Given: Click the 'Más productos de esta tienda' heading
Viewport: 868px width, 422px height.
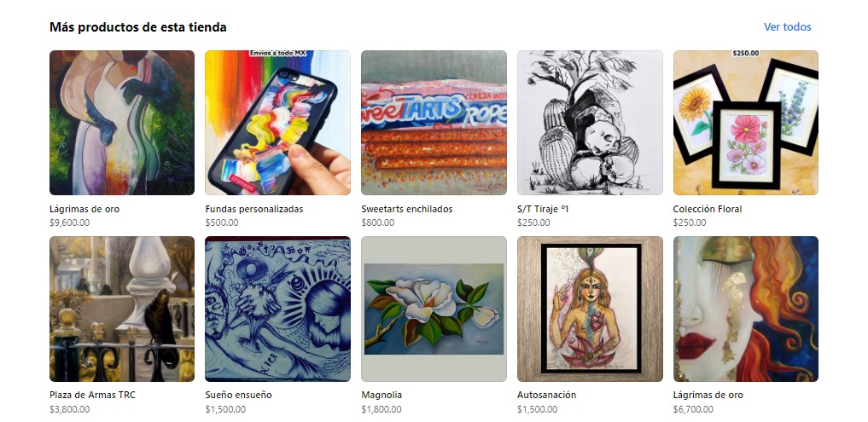Looking at the screenshot, I should click(x=138, y=26).
